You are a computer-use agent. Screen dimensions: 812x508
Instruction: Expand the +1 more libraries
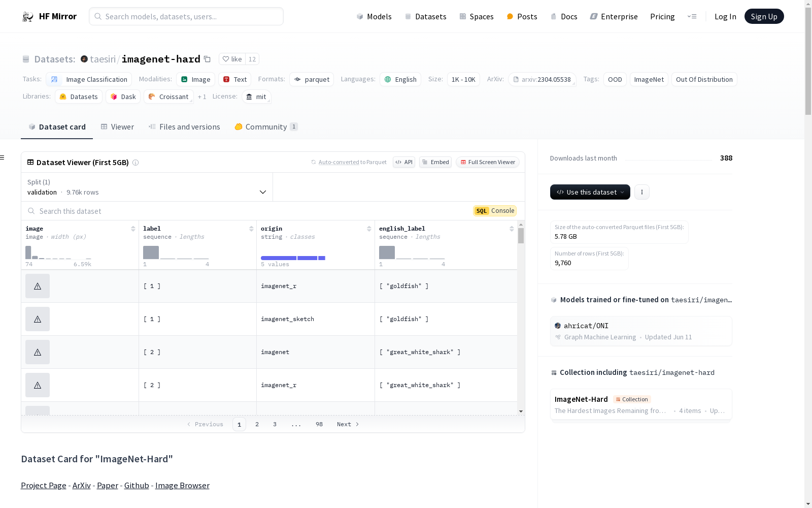202,97
